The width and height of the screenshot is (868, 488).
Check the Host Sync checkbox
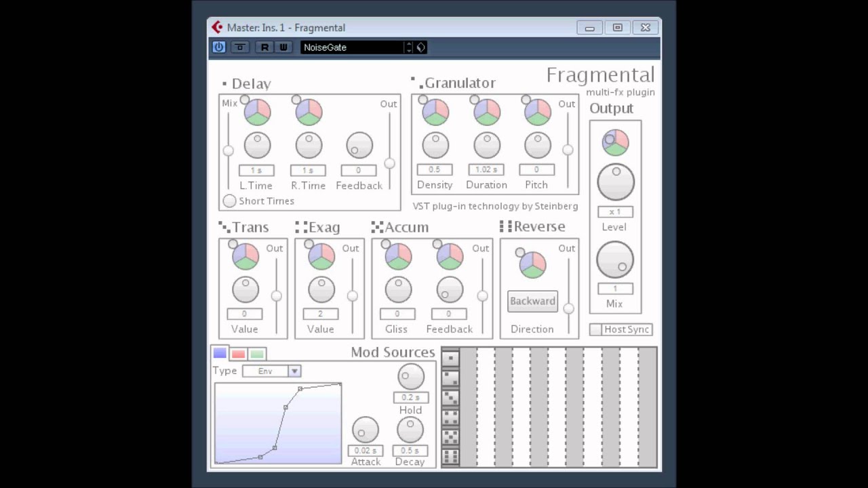click(x=595, y=329)
